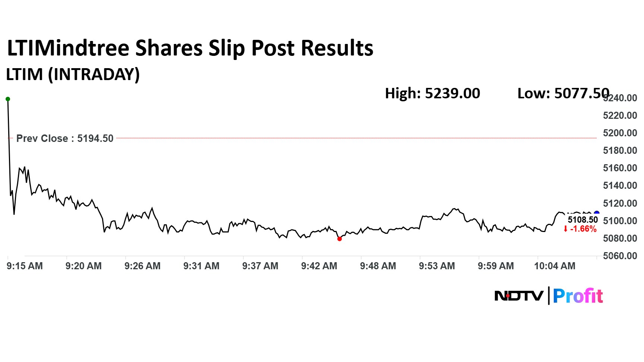Pick the 9:31 AM time axis label
Image resolution: width=644 pixels, height=362 pixels.
click(201, 266)
